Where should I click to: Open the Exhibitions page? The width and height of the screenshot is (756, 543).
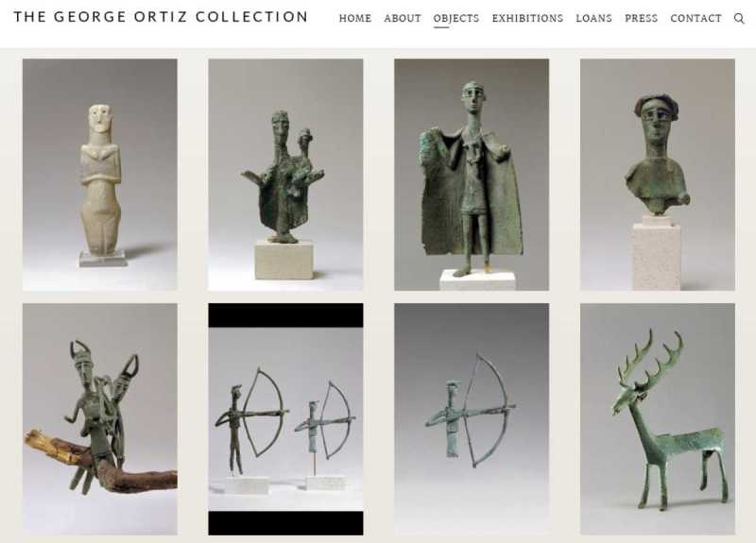[x=527, y=18]
